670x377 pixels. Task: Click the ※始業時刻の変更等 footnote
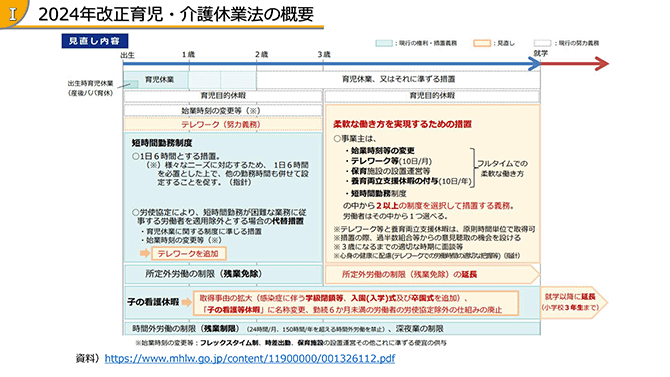pyautogui.click(x=291, y=343)
